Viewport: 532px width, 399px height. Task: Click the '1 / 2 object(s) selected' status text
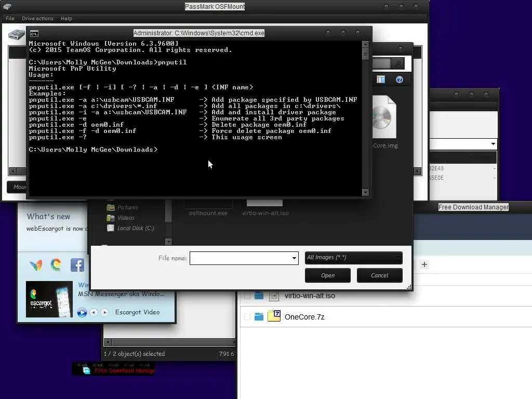[x=135, y=353]
